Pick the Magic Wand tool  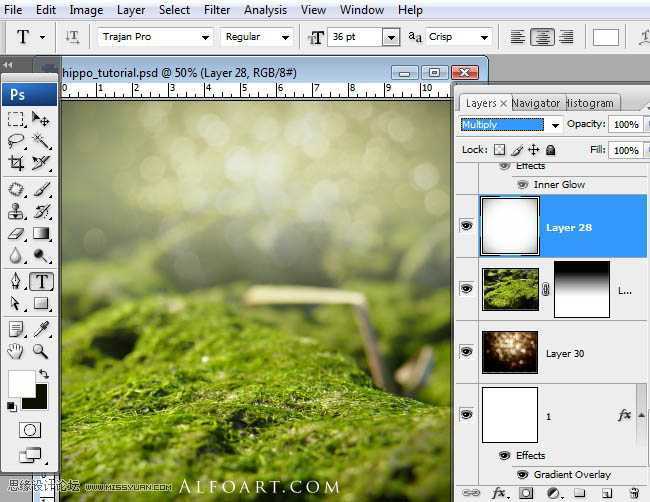[x=41, y=141]
